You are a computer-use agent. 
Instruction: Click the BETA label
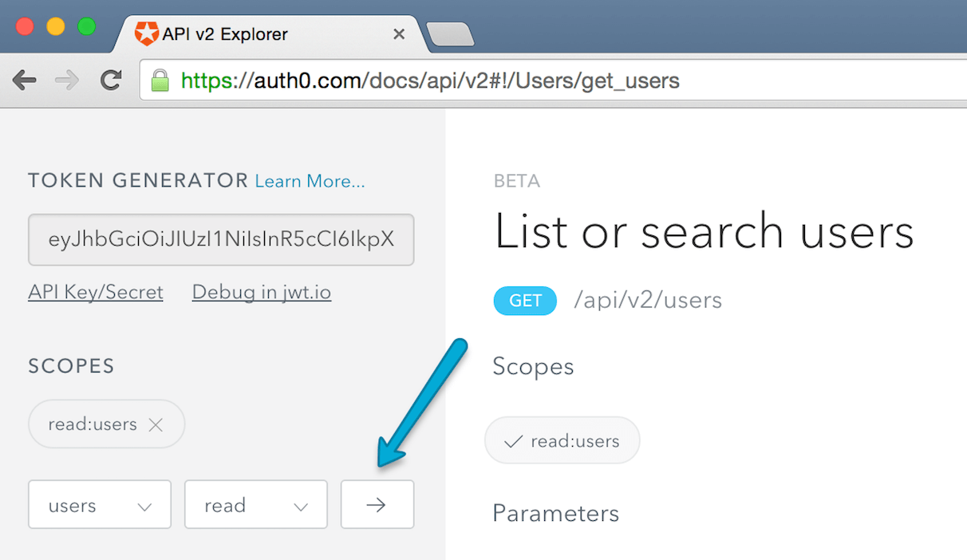(517, 181)
